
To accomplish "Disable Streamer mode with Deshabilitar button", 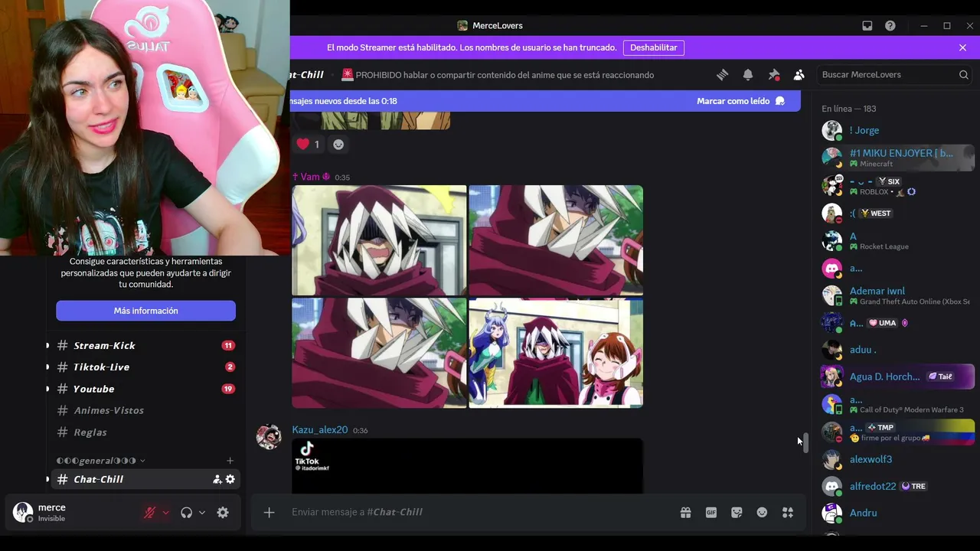I will click(654, 47).
